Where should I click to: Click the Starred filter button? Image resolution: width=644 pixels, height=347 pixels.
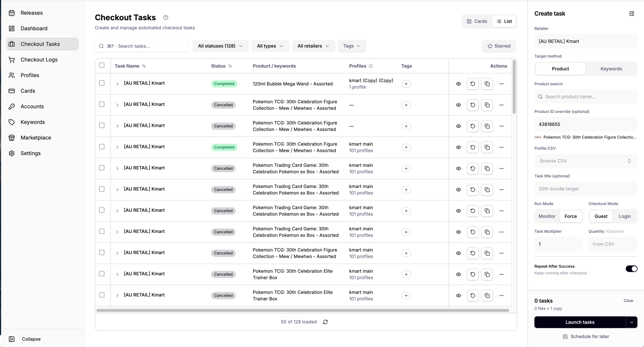point(499,46)
